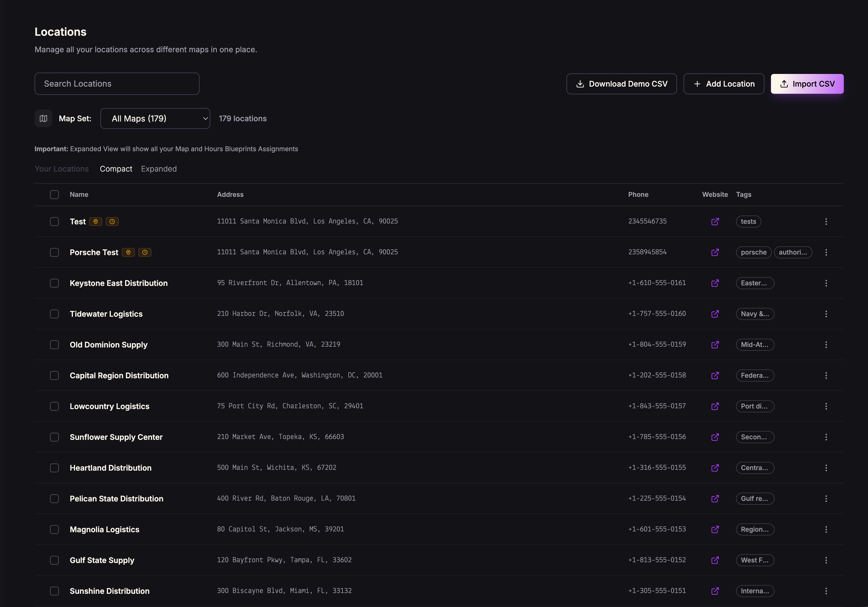The width and height of the screenshot is (868, 607).
Task: Click the Add Location button
Action: click(724, 84)
